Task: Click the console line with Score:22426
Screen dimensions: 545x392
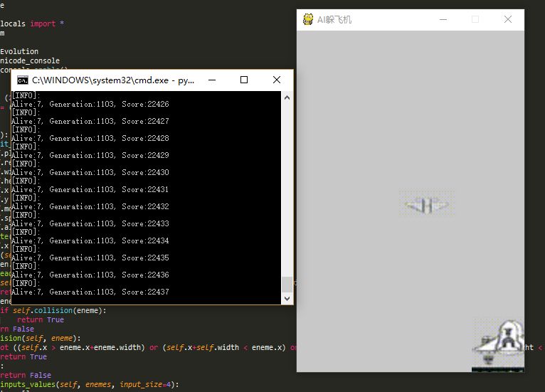Action: [90, 104]
